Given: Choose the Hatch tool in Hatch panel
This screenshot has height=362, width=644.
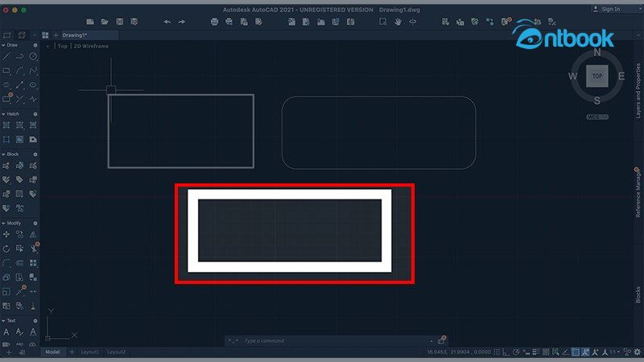Looking at the screenshot, I should (6, 125).
